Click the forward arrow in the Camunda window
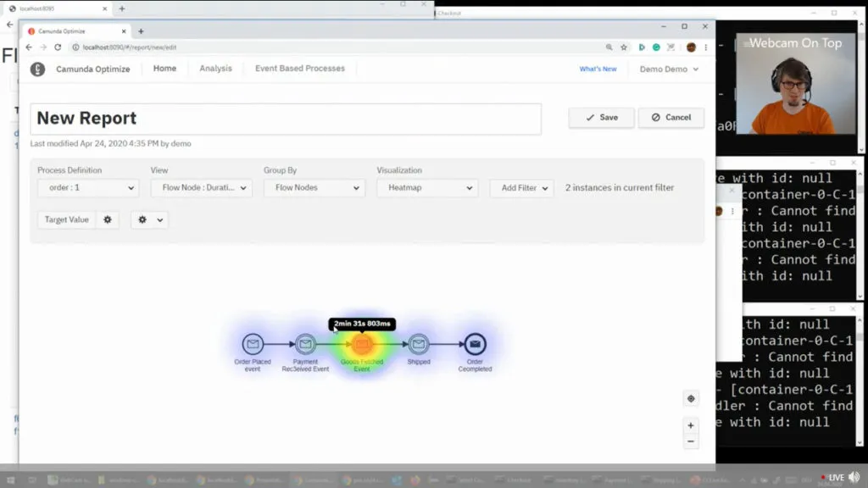This screenshot has height=488, width=868. coord(43,47)
